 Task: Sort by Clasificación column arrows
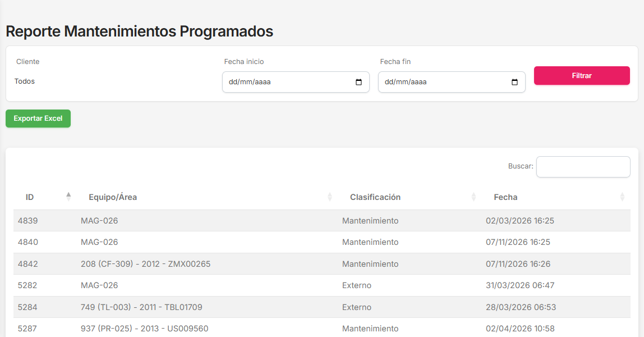[x=473, y=197]
